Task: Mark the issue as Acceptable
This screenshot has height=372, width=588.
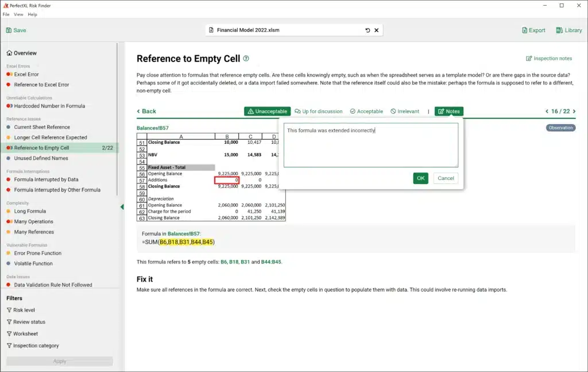Action: click(x=366, y=112)
